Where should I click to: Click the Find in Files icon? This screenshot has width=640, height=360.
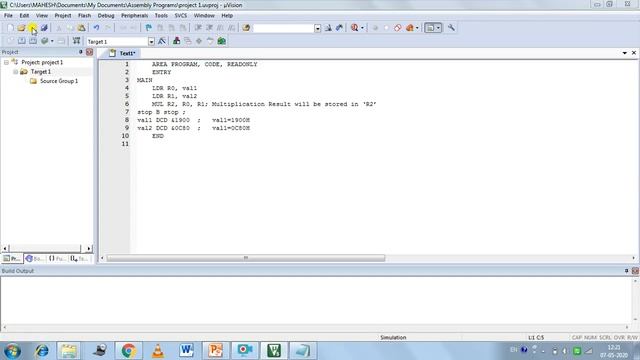pos(246,28)
